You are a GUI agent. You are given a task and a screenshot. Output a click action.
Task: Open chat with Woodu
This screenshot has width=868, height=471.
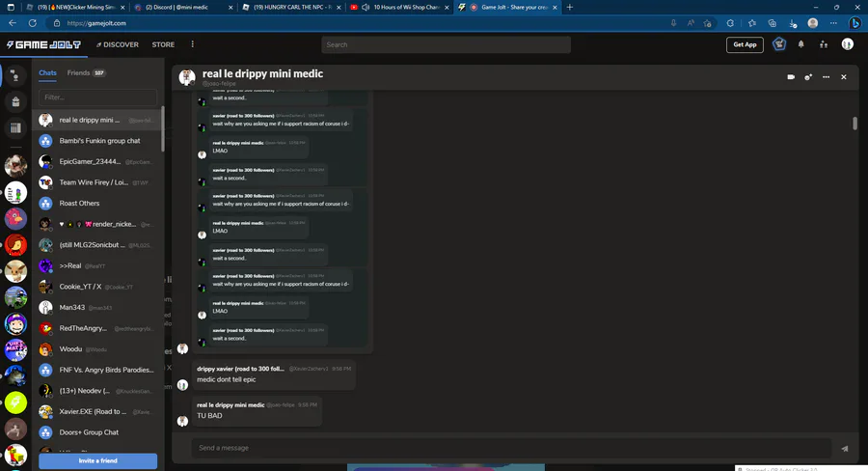pos(97,349)
